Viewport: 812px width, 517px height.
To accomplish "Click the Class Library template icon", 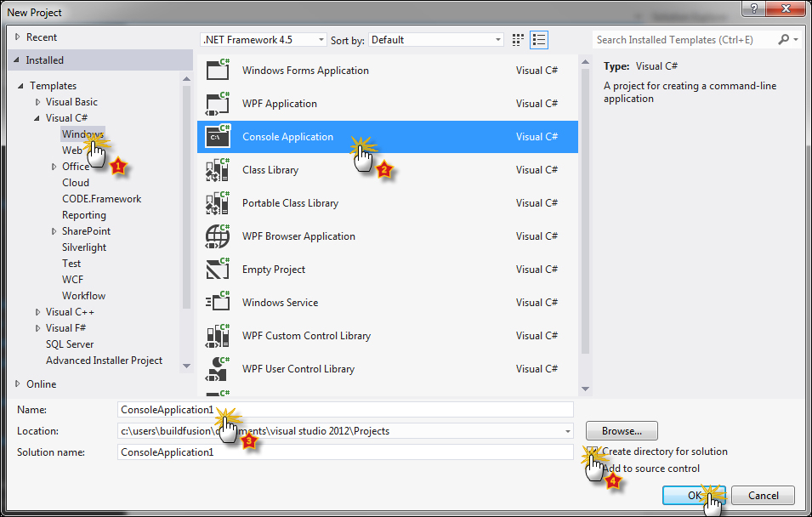I will coord(219,170).
